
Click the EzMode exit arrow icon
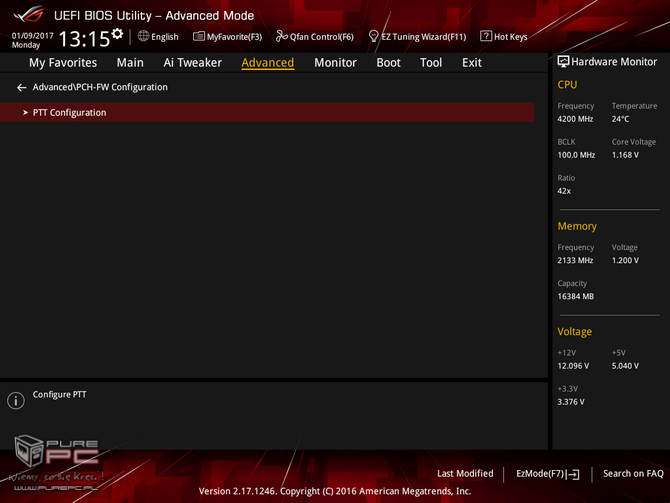point(573,474)
